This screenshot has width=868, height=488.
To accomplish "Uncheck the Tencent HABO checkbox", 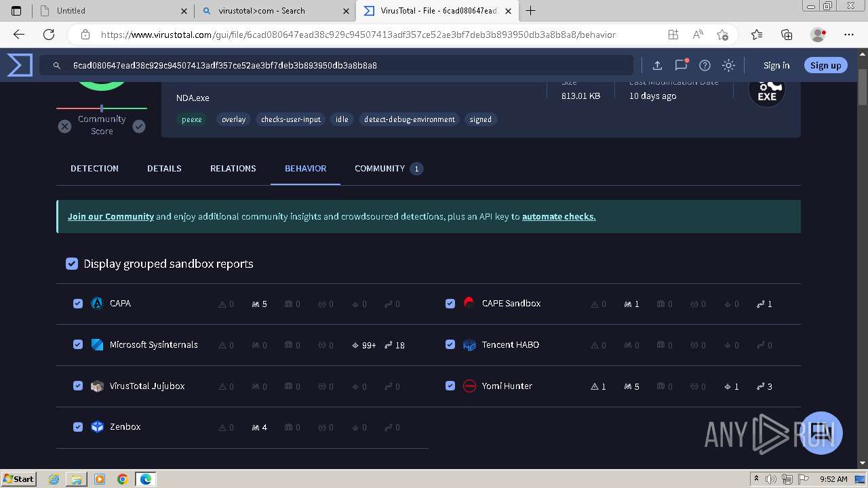I will point(450,344).
